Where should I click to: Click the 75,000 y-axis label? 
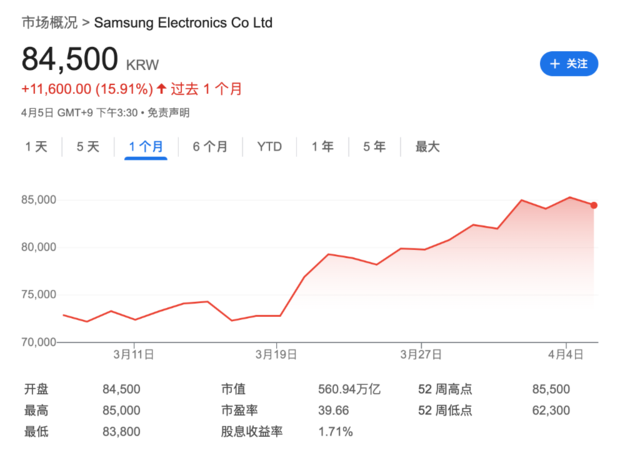pyautogui.click(x=39, y=294)
